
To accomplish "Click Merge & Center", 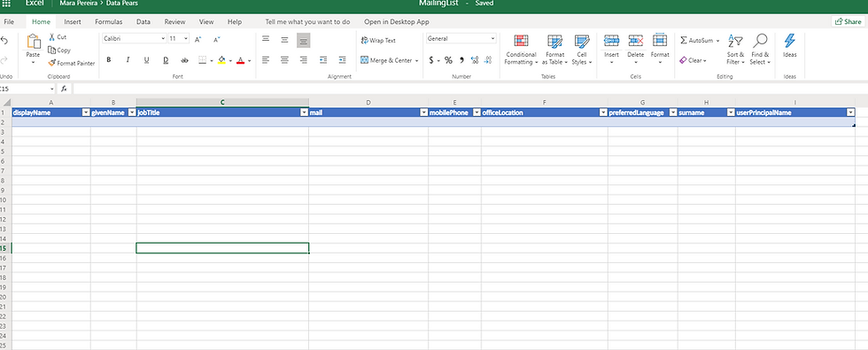I will 386,60.
